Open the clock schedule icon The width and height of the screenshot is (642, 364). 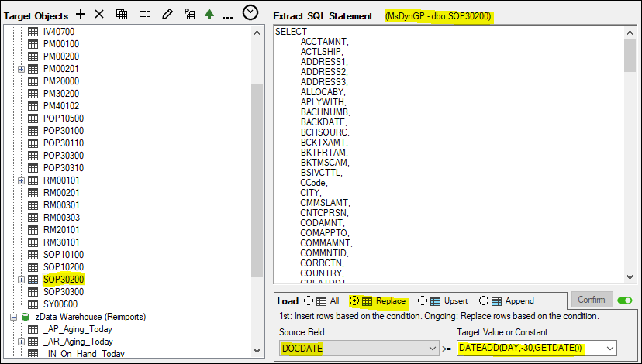[250, 13]
